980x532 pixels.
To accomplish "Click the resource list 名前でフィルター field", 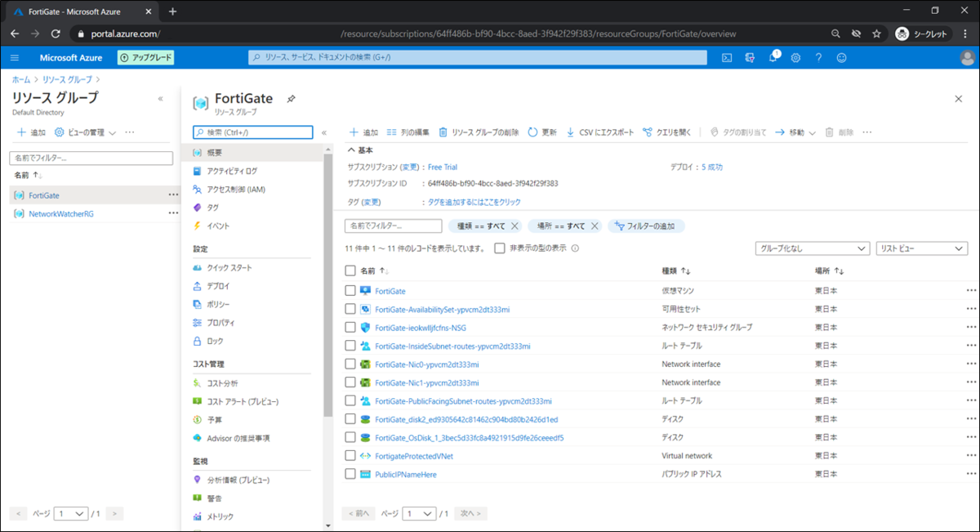I will [x=394, y=226].
